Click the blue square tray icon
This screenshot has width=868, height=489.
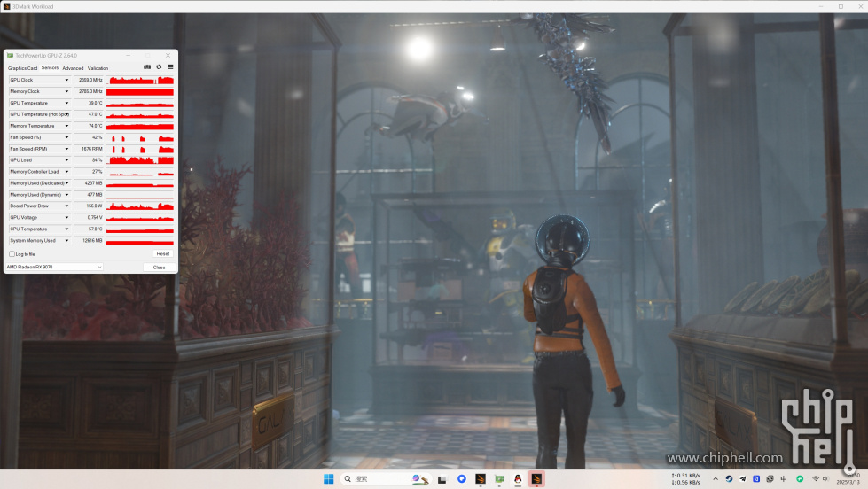756,479
